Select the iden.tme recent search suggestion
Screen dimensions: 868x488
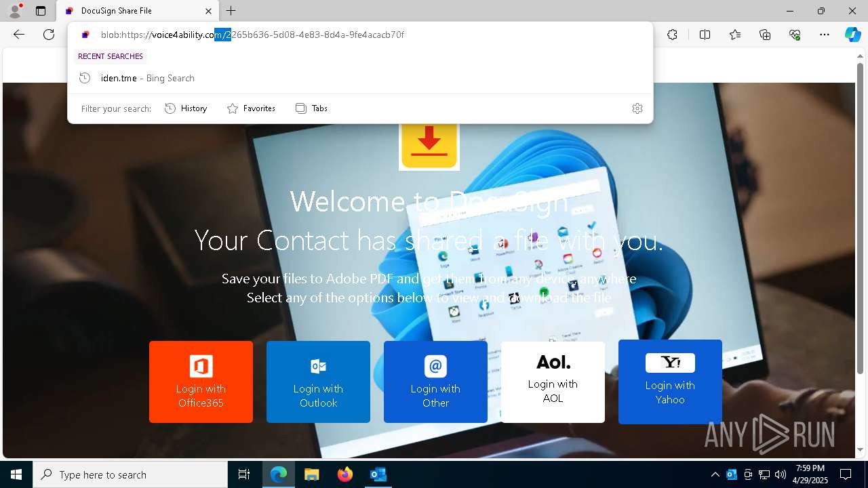(x=360, y=78)
